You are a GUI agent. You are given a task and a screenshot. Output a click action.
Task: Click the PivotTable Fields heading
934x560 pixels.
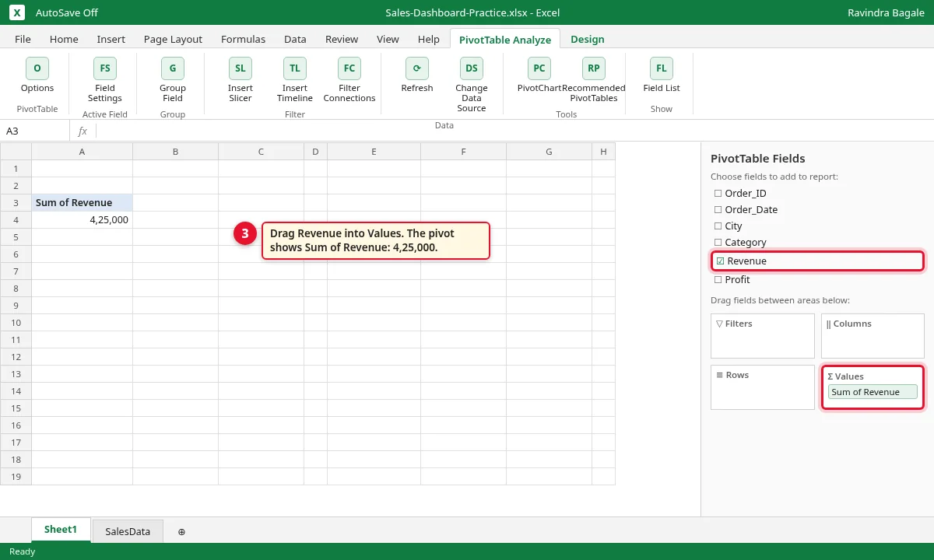click(757, 158)
